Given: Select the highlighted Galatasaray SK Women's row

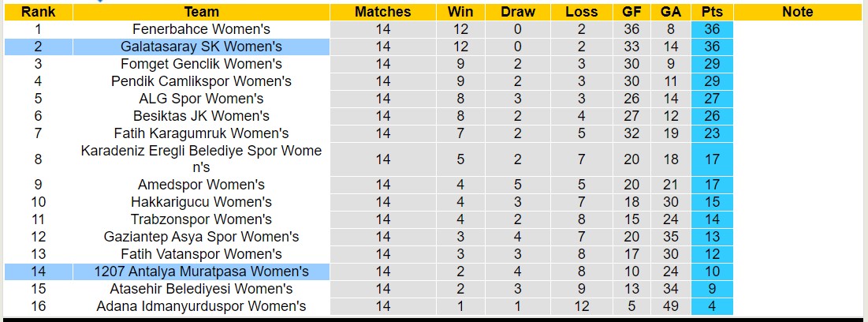Looking at the screenshot, I should tap(201, 47).
